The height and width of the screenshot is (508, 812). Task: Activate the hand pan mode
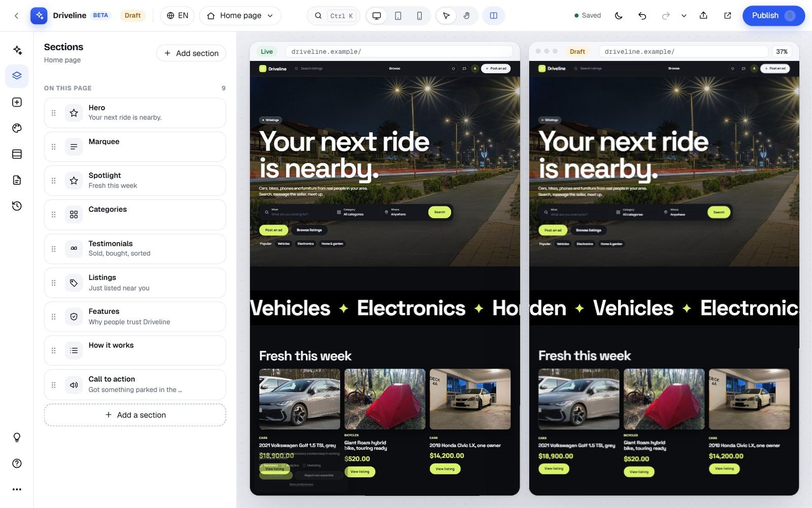click(466, 16)
